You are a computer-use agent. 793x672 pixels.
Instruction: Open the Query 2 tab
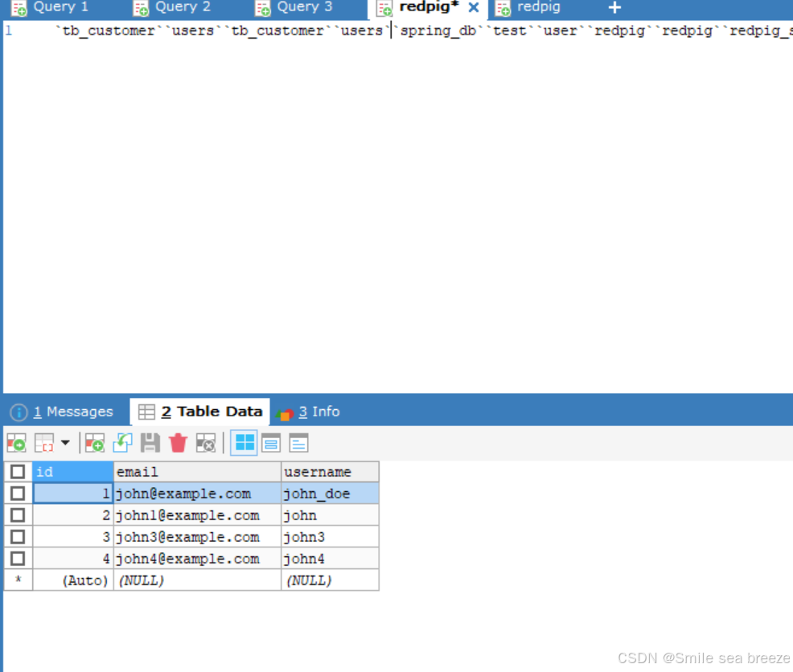click(183, 7)
